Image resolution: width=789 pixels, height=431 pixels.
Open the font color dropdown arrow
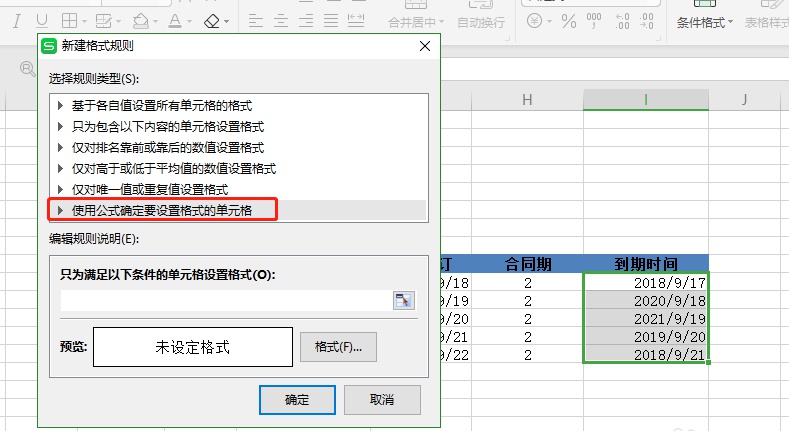[190, 22]
